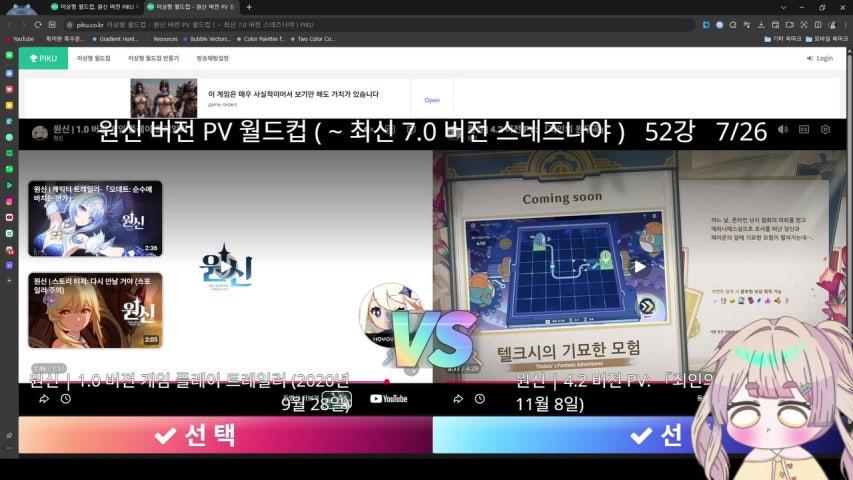Viewport: 853px width, 480px height.
Task: Open a new browser tab
Action: point(249,7)
